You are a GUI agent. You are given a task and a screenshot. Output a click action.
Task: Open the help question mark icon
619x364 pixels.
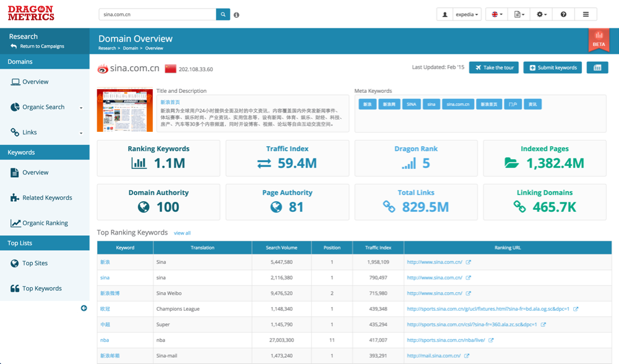point(563,14)
